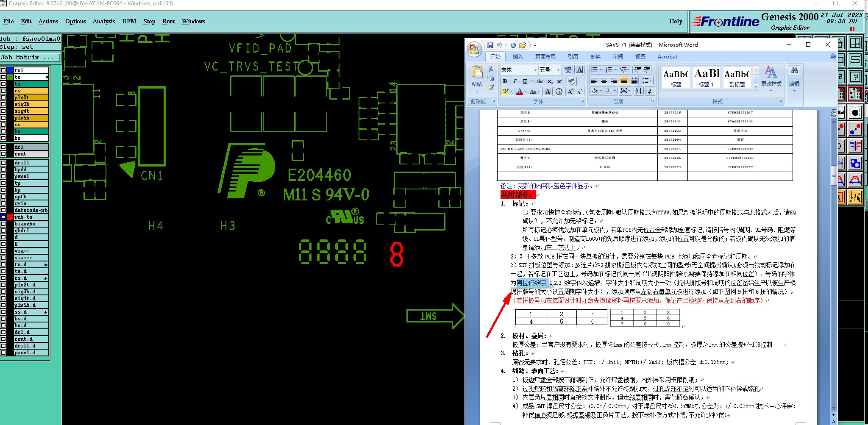
Task: Open underline style dropdown arrow
Action: pos(531,81)
